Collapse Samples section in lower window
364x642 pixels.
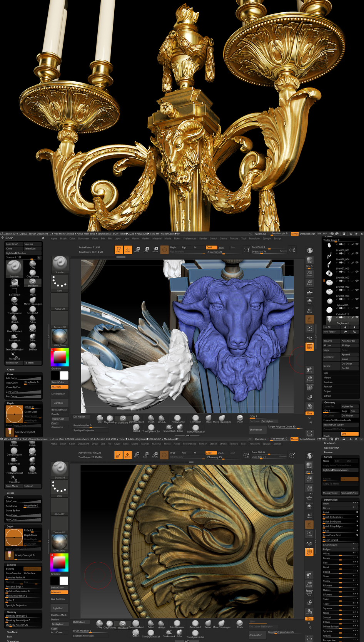pyautogui.click(x=12, y=565)
